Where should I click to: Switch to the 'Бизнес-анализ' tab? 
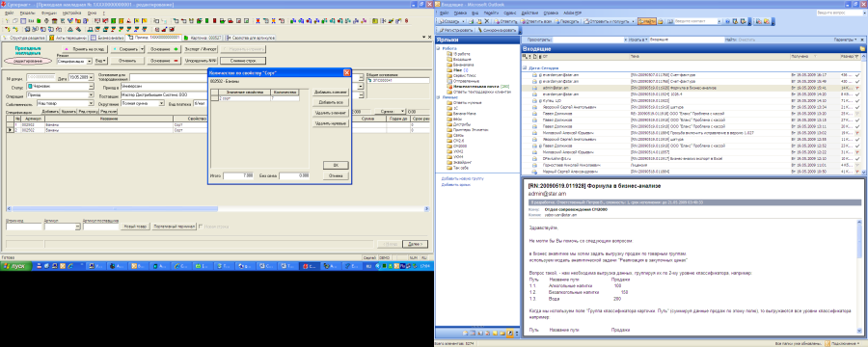(x=107, y=38)
